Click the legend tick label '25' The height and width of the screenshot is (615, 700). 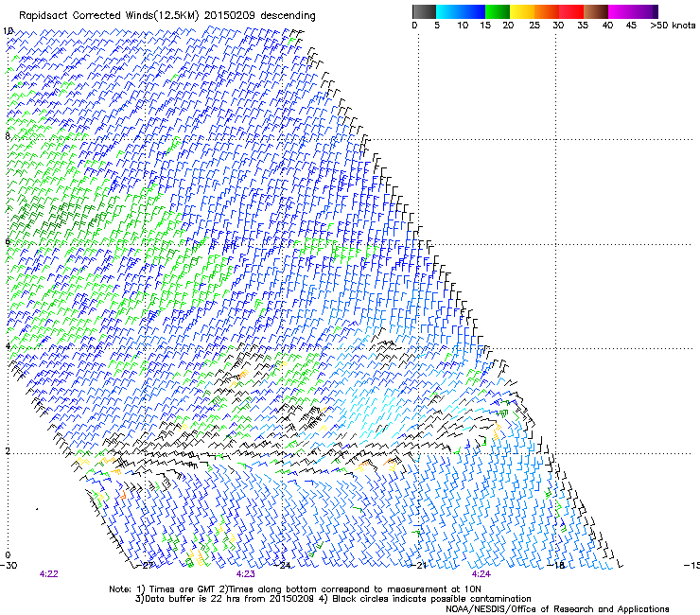tap(534, 26)
